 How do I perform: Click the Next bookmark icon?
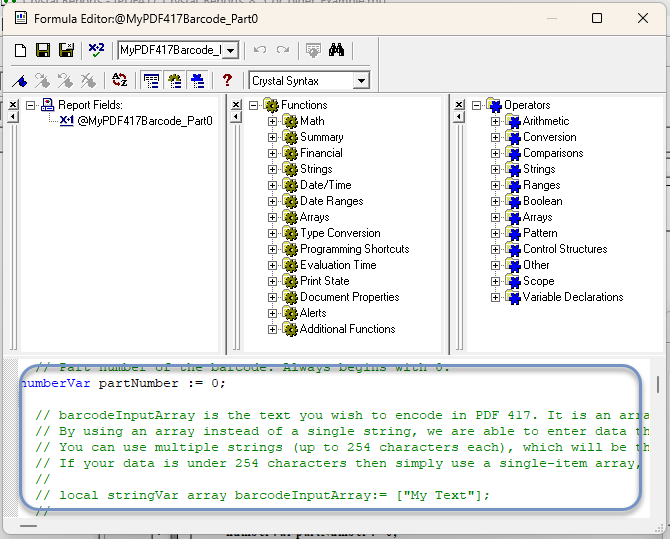tap(42, 80)
